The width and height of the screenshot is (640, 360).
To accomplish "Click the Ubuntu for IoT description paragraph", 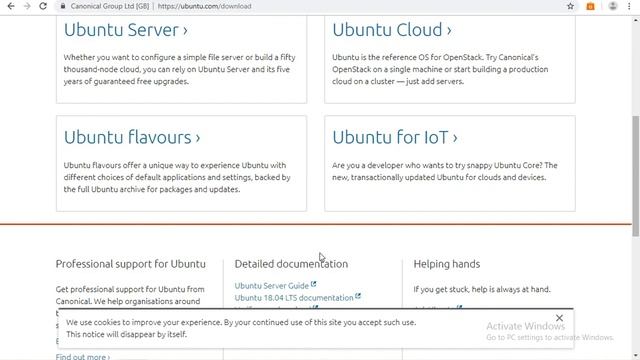I will [444, 171].
